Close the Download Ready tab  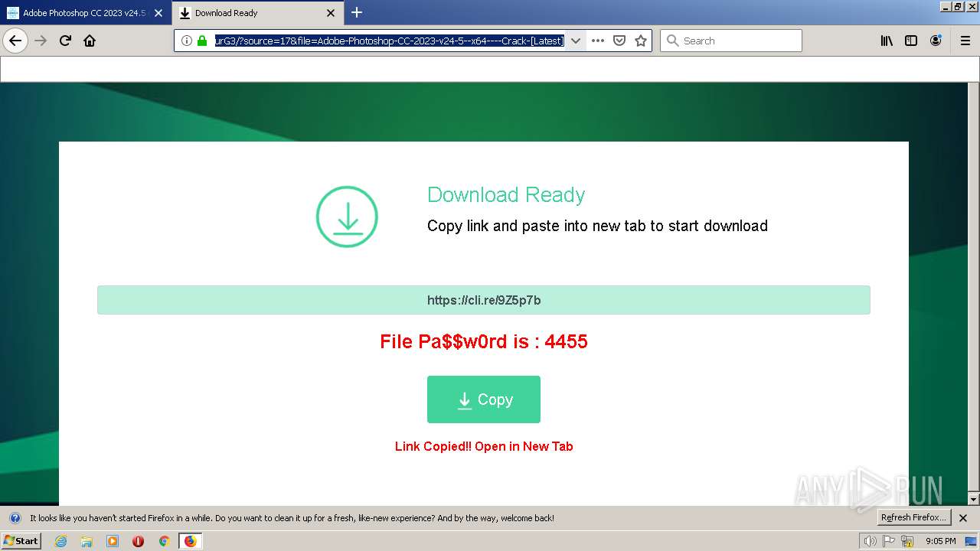[331, 13]
